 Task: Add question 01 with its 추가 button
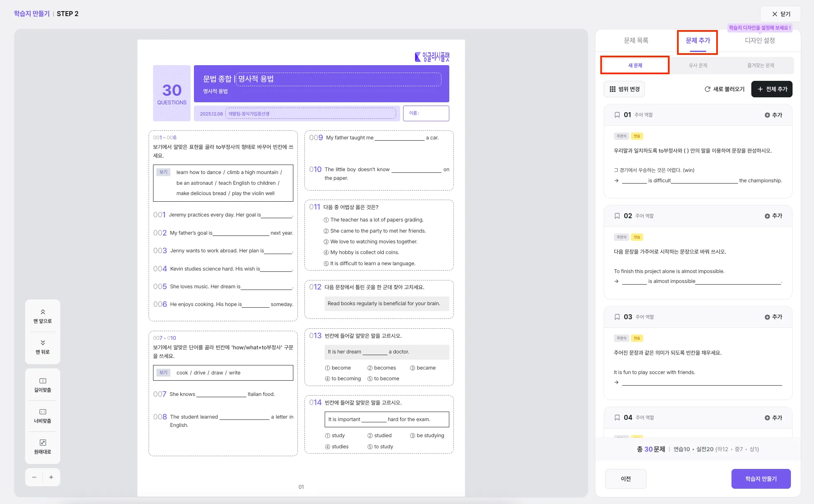point(773,115)
